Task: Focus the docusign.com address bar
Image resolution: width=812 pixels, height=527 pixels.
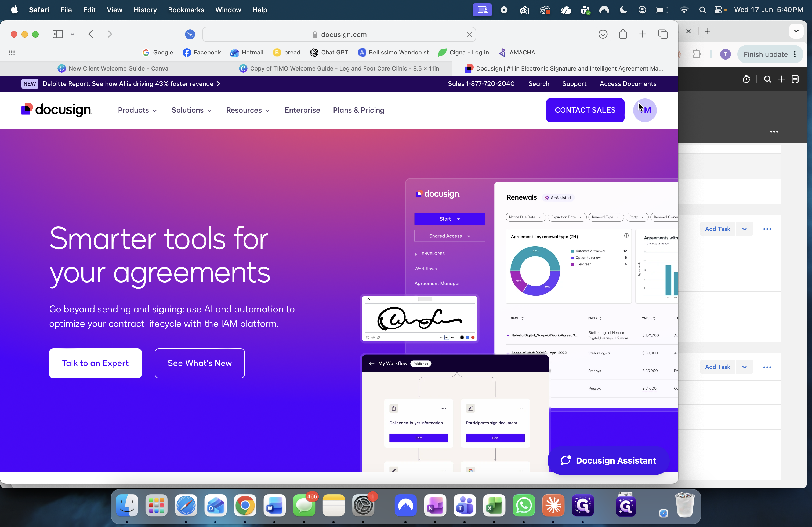Action: (x=339, y=34)
